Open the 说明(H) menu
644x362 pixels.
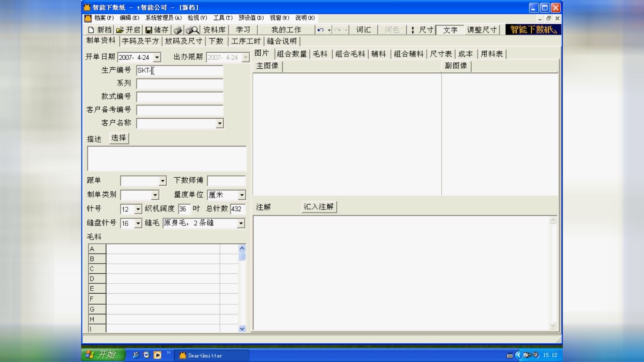coord(305,18)
